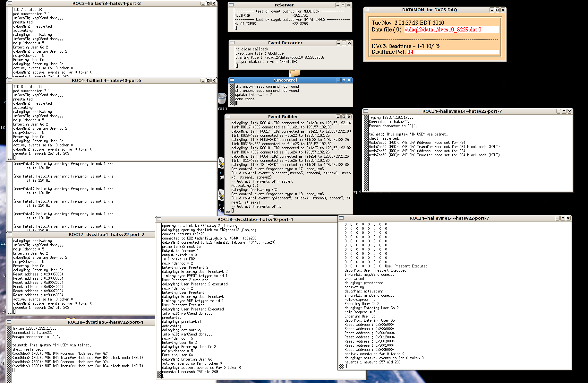
Task: Click the DATAMON for DVCS DAQ title bar
Action: pyautogui.click(x=430, y=10)
